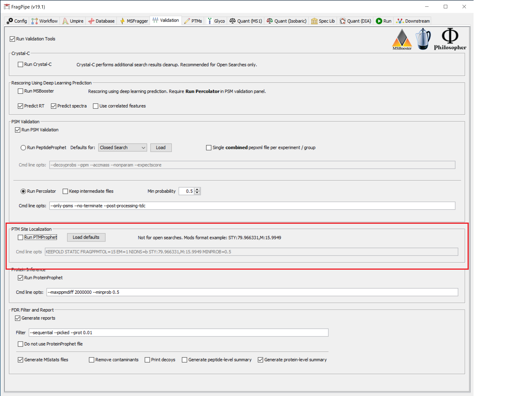This screenshot has width=532, height=396.
Task: Decrease Min probability with down arrow
Action: pyautogui.click(x=197, y=193)
